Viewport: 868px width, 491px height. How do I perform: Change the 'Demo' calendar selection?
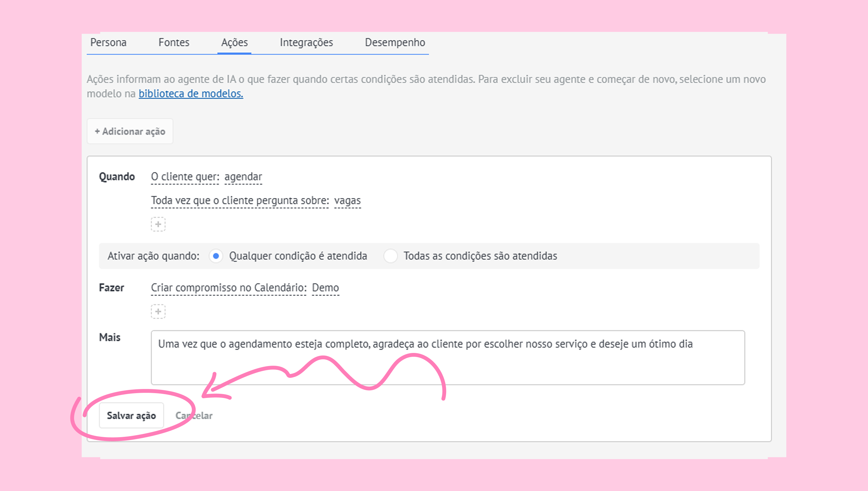[325, 288]
